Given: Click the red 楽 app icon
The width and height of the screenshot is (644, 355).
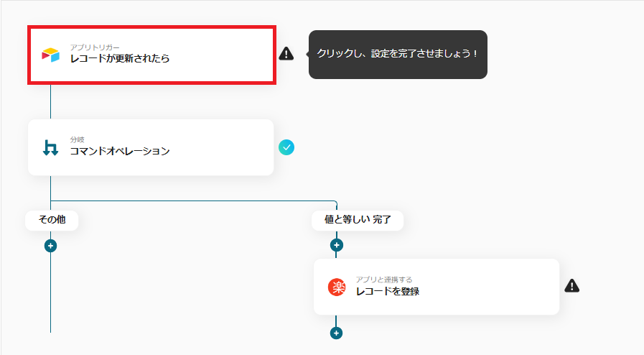Looking at the screenshot, I should pyautogui.click(x=337, y=287).
